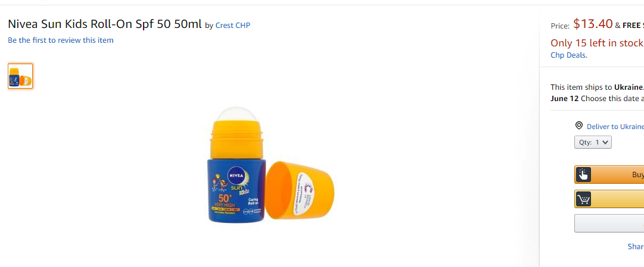Click the shopping cart icon
This screenshot has height=267, width=644.
[x=583, y=199]
